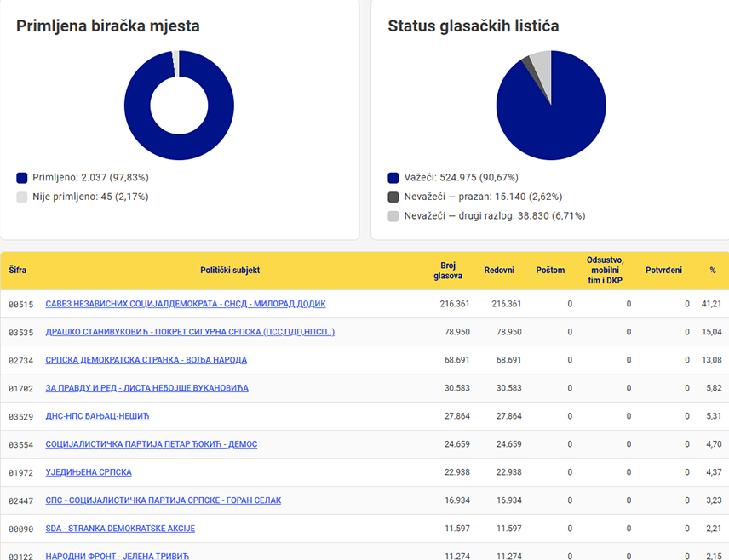Image resolution: width=729 pixels, height=560 pixels.
Task: Click the light grey Nevažeći drugi razlog swatch
Action: (393, 216)
